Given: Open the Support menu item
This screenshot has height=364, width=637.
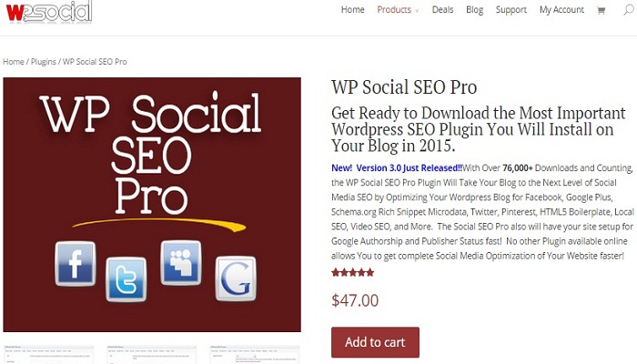Looking at the screenshot, I should [x=511, y=10].
